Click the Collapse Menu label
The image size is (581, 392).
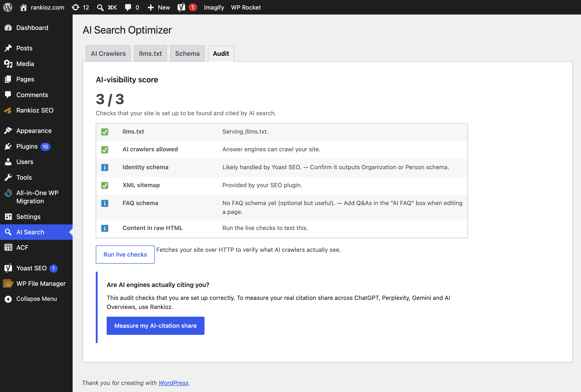tap(37, 299)
